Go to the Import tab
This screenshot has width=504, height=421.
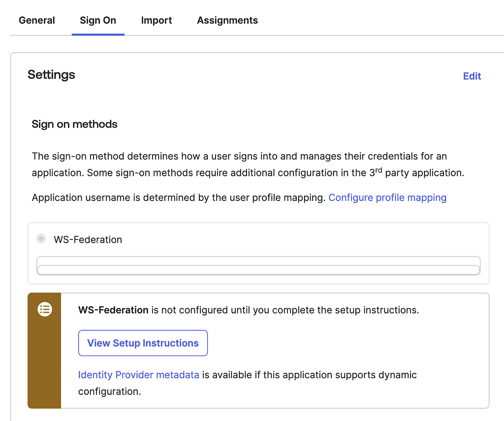pos(157,20)
